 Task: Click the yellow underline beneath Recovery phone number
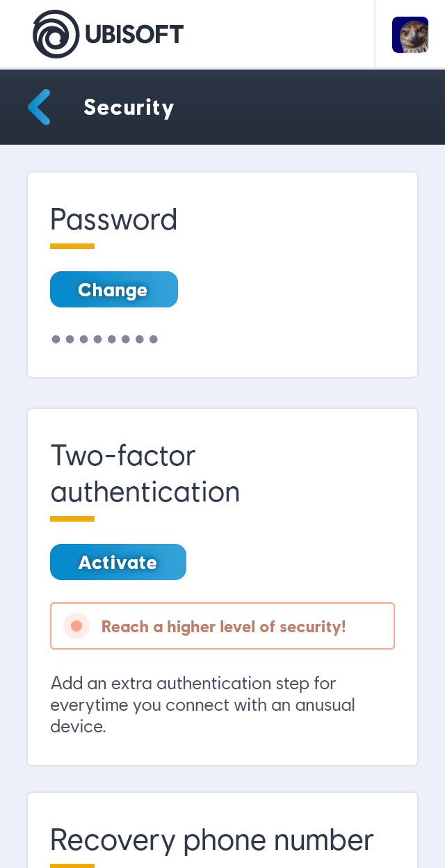[x=72, y=865]
